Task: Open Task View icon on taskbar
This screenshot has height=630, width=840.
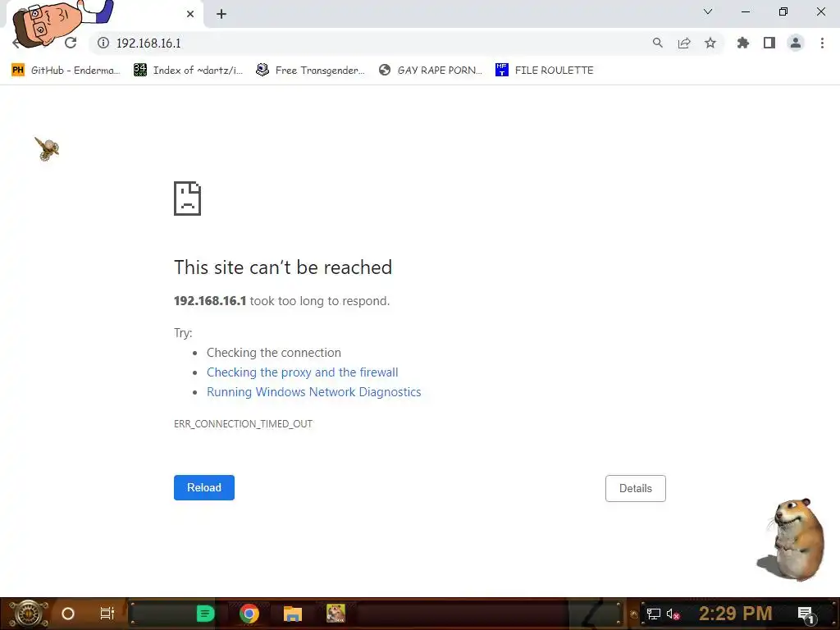Action: pyautogui.click(x=107, y=614)
